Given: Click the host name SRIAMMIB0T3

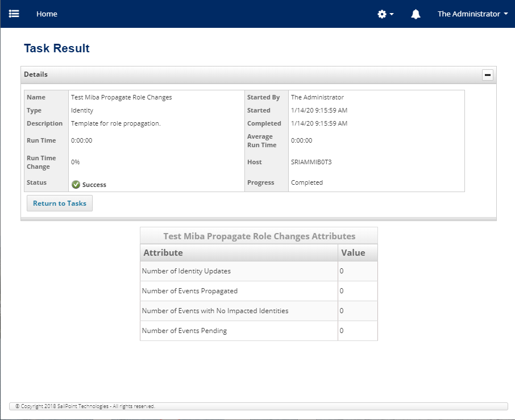Looking at the screenshot, I should (x=311, y=162).
